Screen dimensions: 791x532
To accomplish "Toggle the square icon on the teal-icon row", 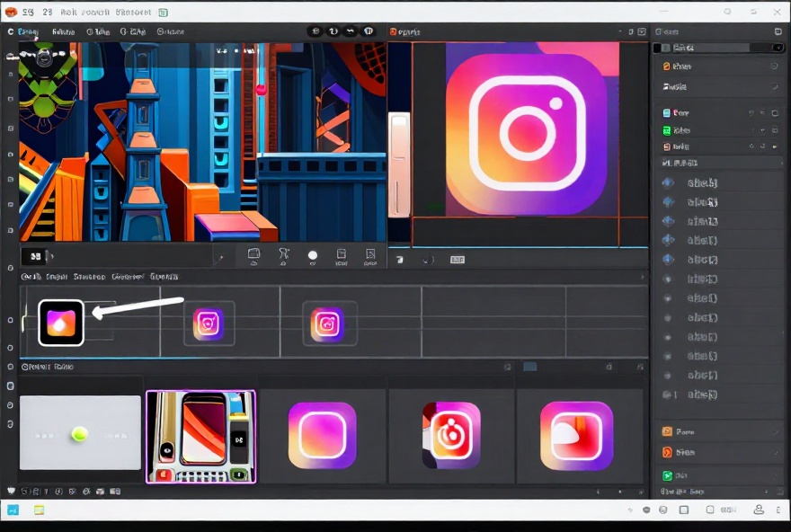I will pos(775,113).
